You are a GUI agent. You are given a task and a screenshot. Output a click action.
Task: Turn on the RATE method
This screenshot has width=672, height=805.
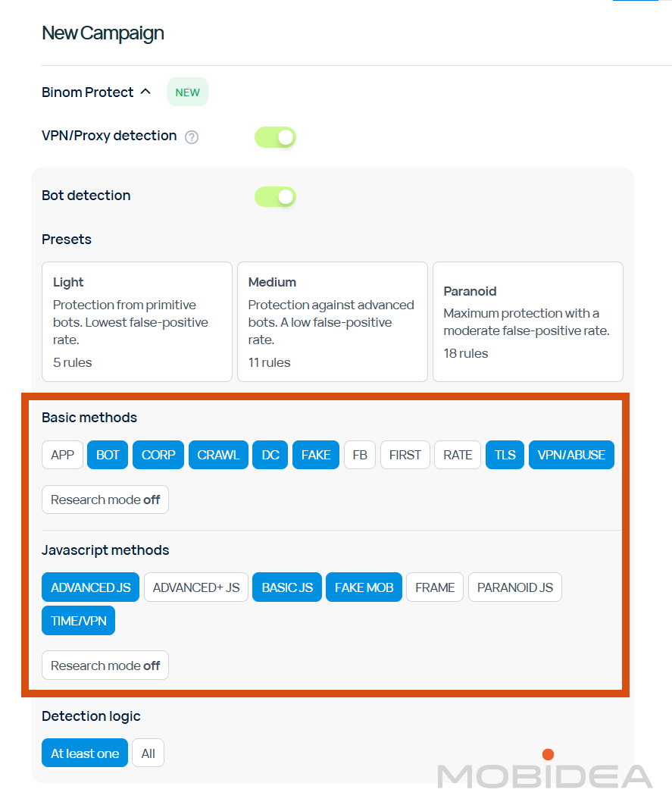point(458,455)
